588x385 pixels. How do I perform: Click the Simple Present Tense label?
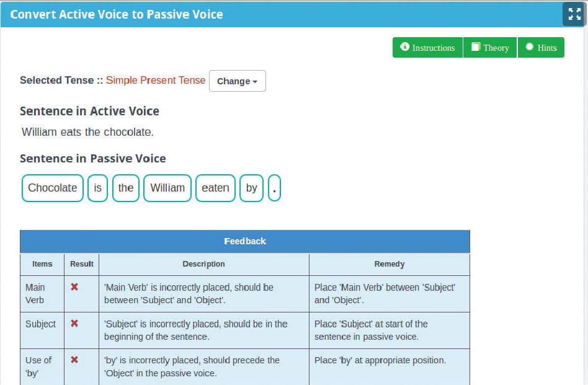[x=156, y=80]
